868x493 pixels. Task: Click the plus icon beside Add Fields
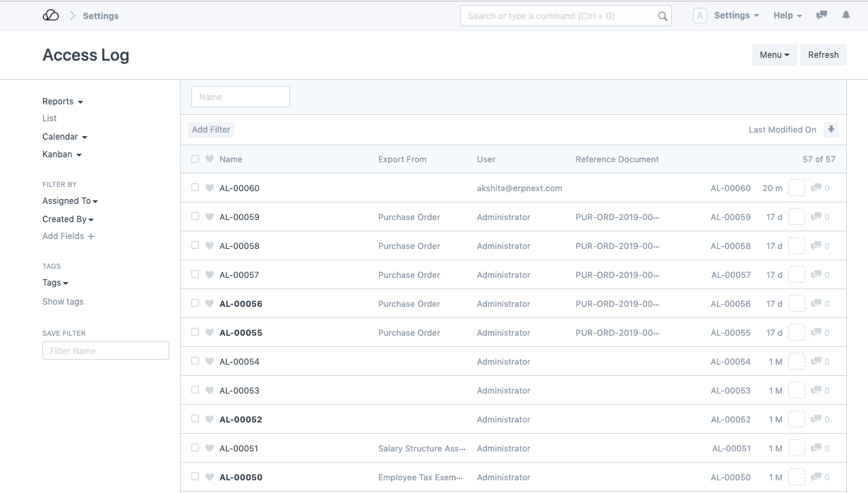[91, 236]
